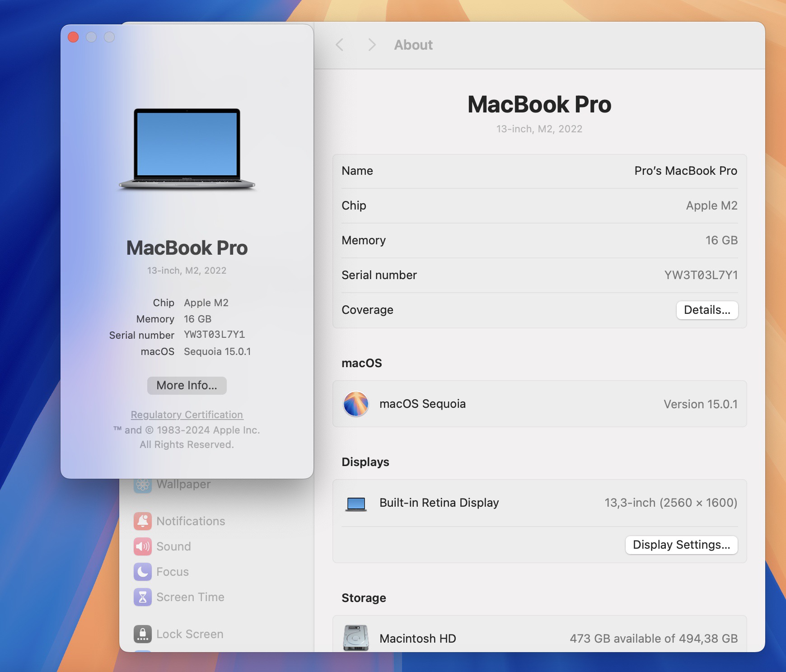Screen dimensions: 786x672
Task: Click the MacBook Pro heading in Settings pane
Action: pos(539,104)
